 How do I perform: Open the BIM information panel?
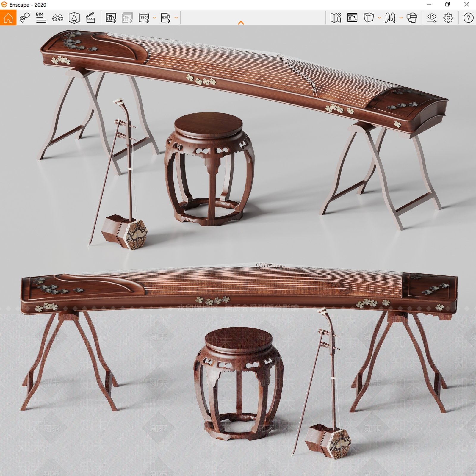41,18
